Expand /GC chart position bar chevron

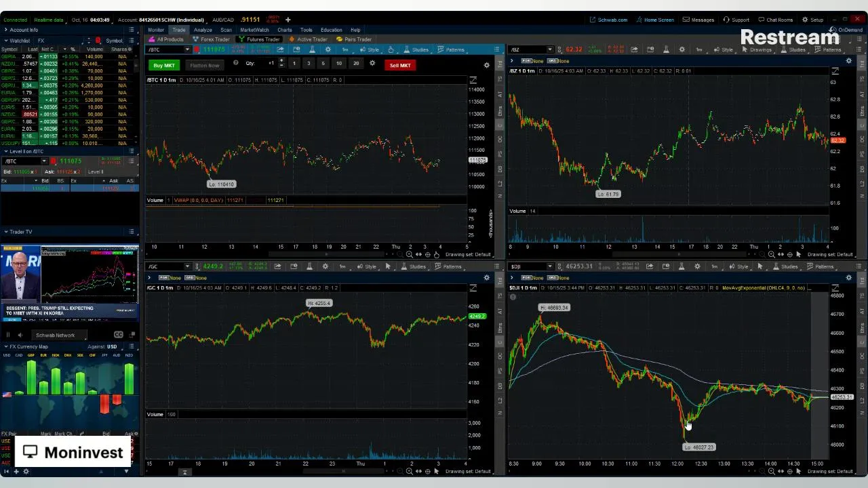pyautogui.click(x=149, y=278)
